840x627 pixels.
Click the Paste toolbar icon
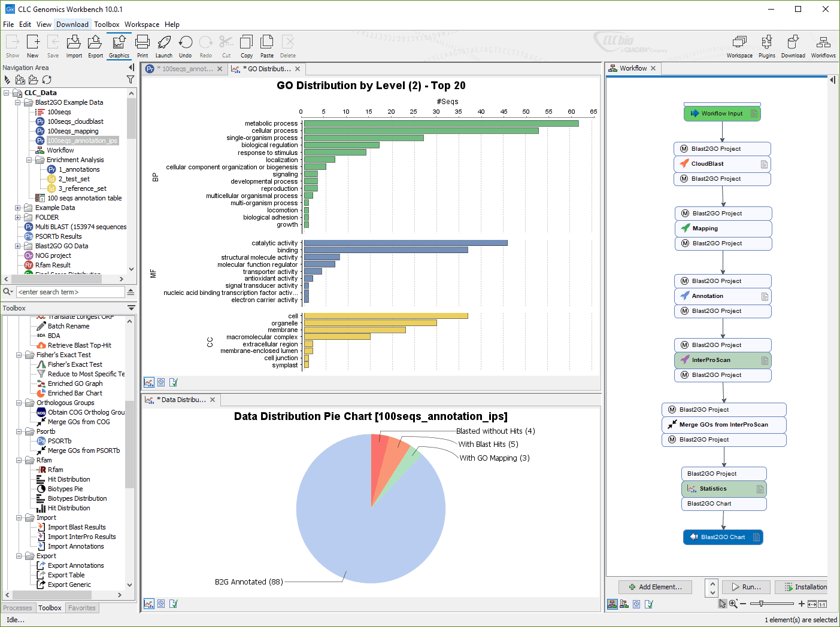pyautogui.click(x=267, y=46)
